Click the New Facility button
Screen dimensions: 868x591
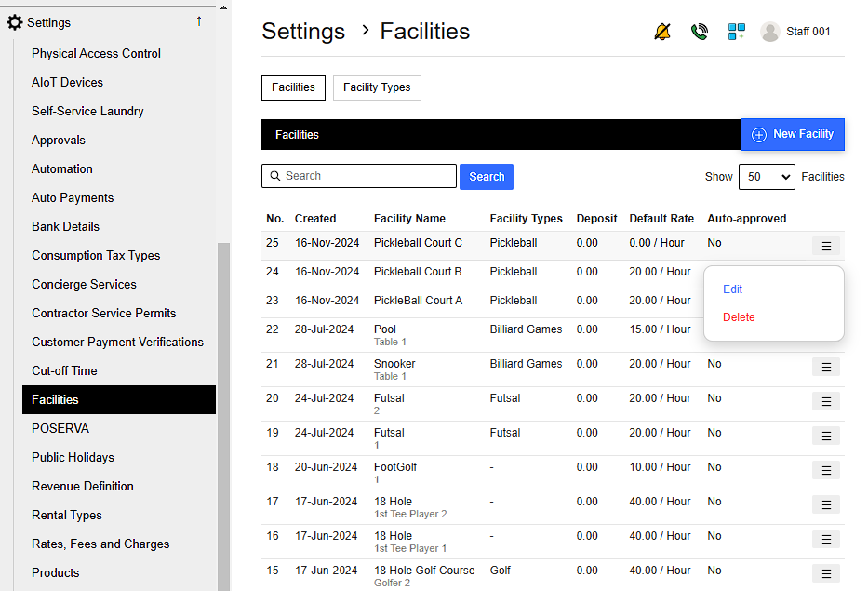click(793, 134)
